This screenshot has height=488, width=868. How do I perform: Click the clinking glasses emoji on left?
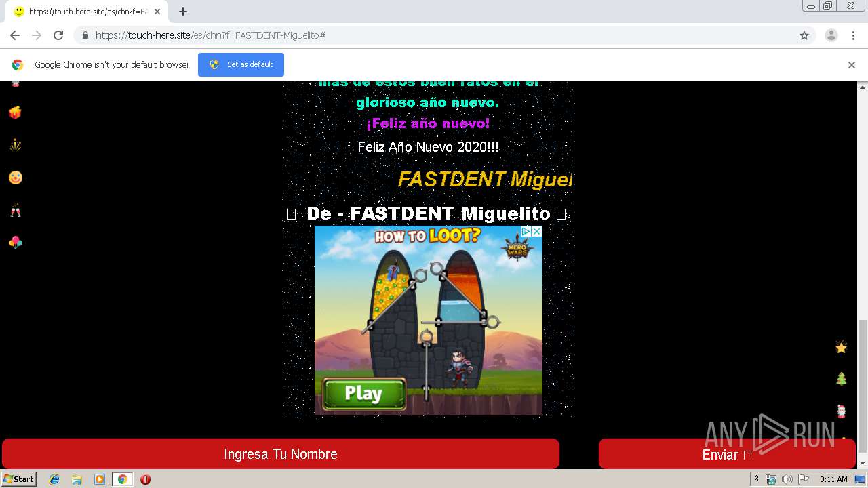point(15,210)
